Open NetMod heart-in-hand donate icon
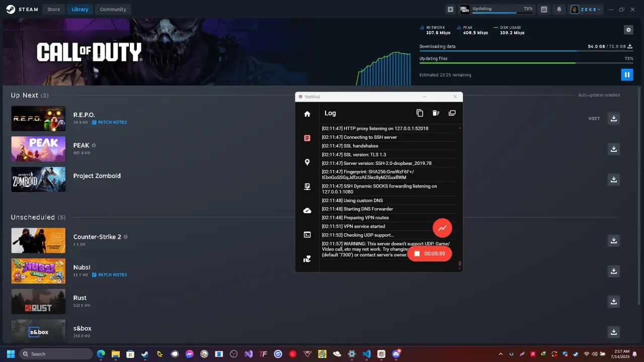Viewport: 644px width, 362px height. (307, 259)
